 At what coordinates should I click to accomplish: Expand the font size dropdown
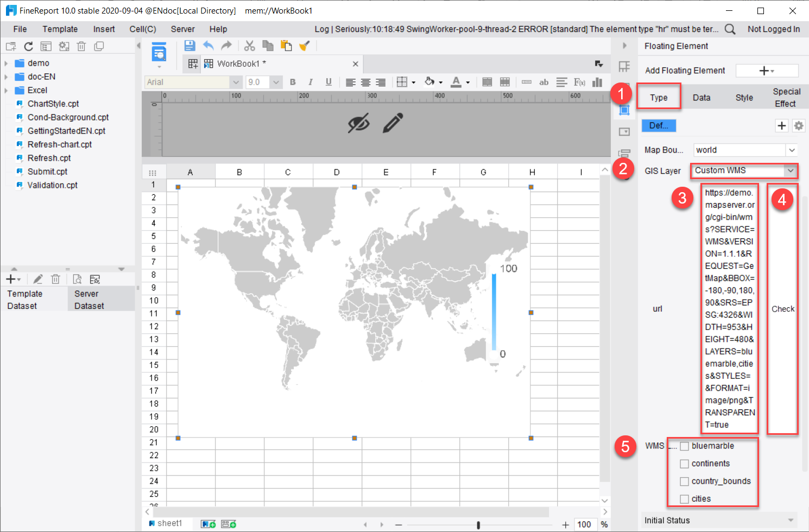(x=276, y=82)
